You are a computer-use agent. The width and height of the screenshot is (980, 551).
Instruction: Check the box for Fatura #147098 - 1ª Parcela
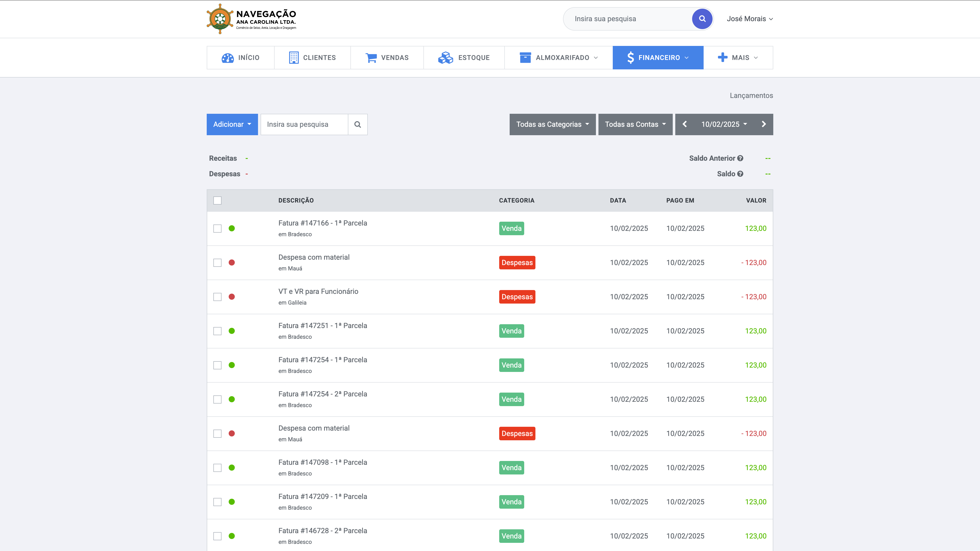coord(217,468)
